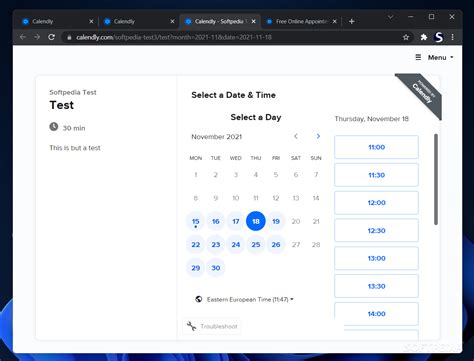The image size is (474, 361).
Task: Open the S profile avatar
Action: coord(439,37)
